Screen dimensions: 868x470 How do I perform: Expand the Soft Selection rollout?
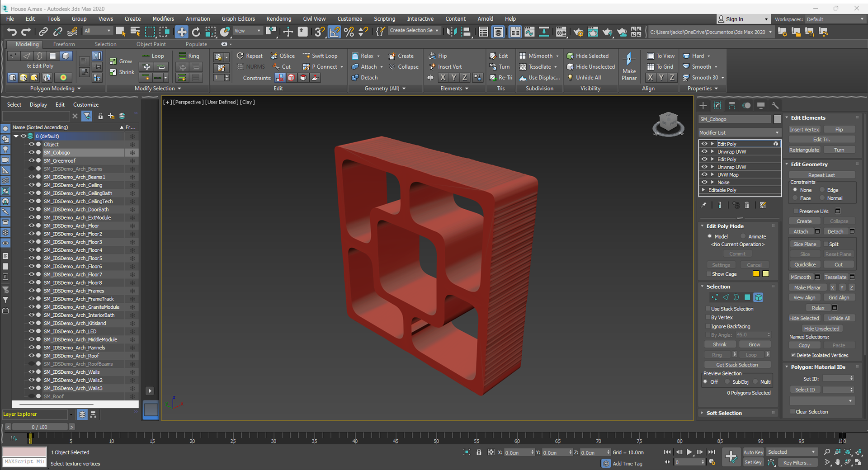[x=724, y=413]
